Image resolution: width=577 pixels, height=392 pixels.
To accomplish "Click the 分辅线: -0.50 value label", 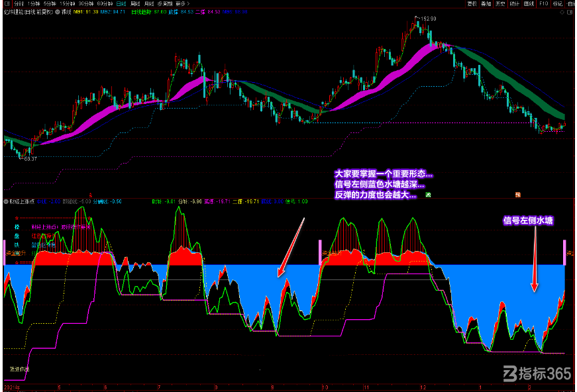I will tap(107, 201).
